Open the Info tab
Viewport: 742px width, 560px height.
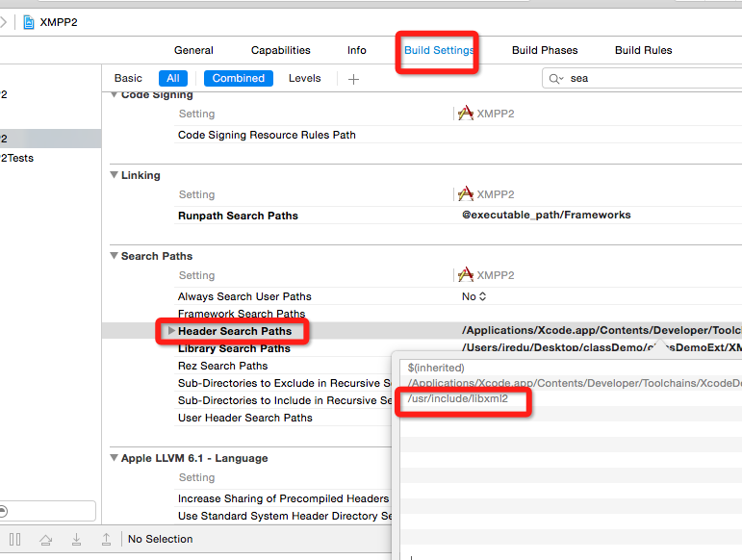pyautogui.click(x=357, y=50)
